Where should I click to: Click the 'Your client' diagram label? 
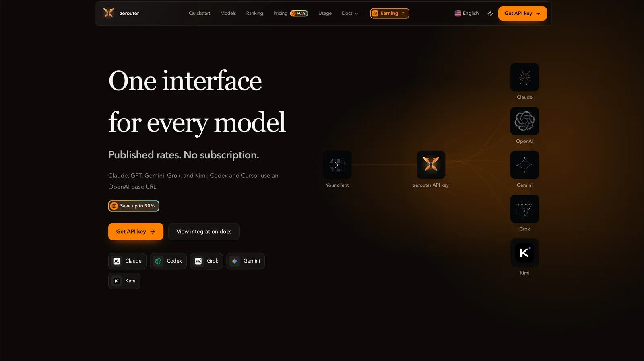coord(337,185)
